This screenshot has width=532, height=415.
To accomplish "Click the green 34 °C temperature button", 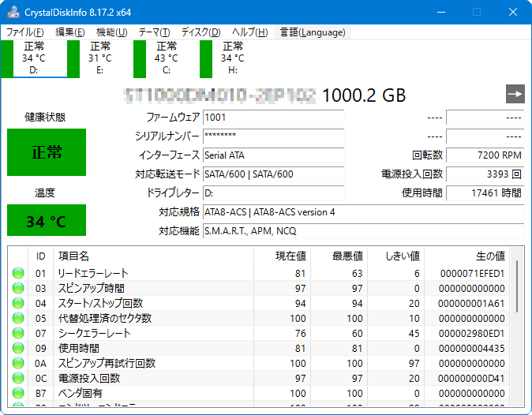I will (47, 220).
